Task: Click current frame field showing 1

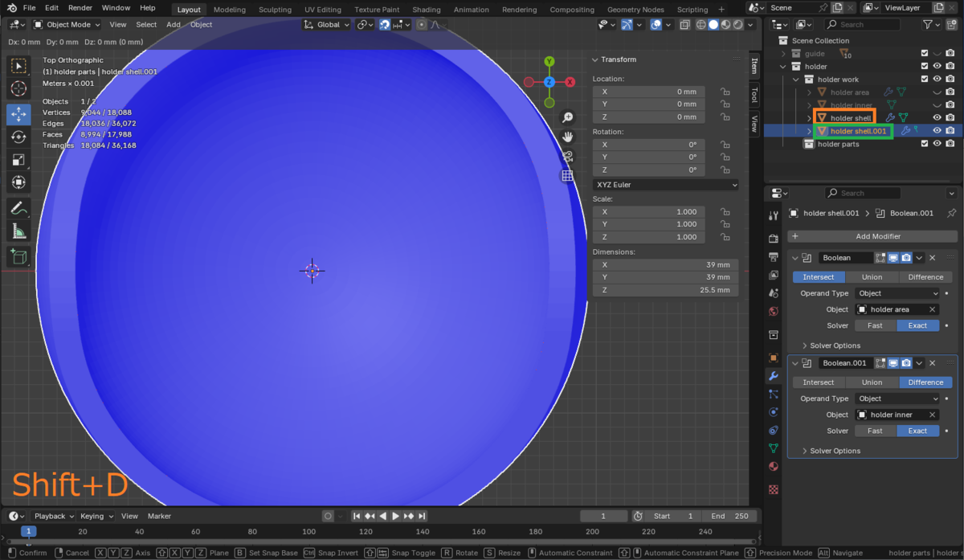Action: pos(603,516)
